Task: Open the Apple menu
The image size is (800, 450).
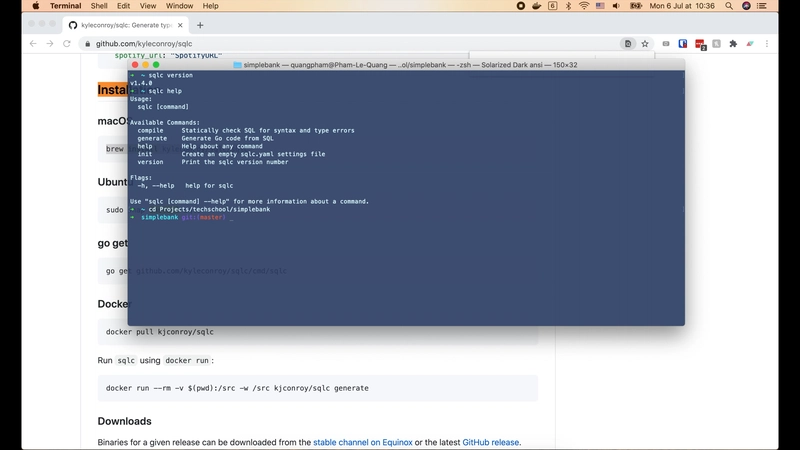Action: 35,6
